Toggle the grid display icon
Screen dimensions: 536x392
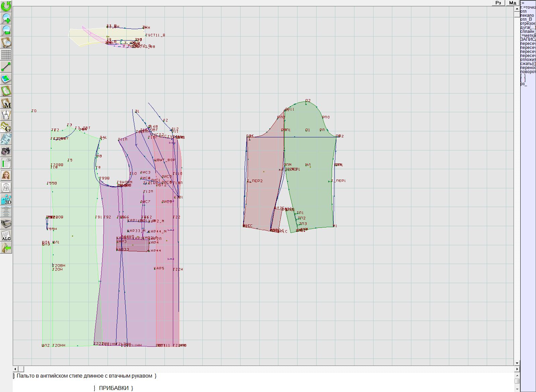[x=6, y=54]
